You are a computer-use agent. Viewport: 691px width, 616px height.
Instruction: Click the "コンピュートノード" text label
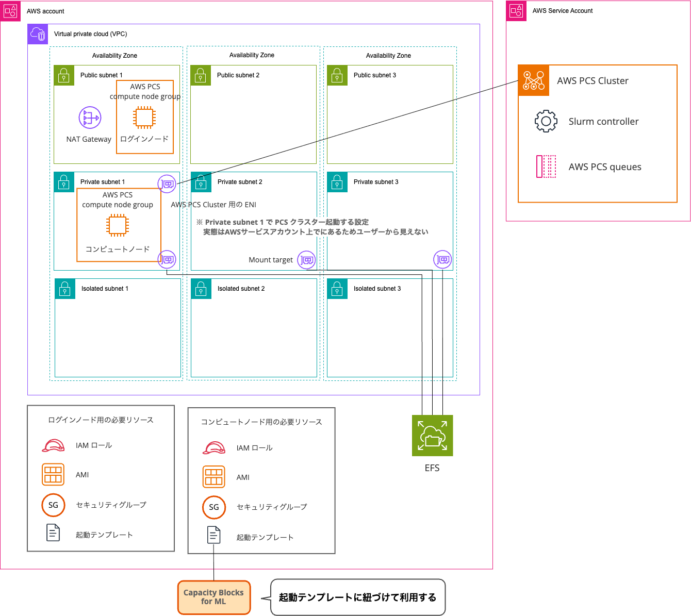(x=118, y=249)
